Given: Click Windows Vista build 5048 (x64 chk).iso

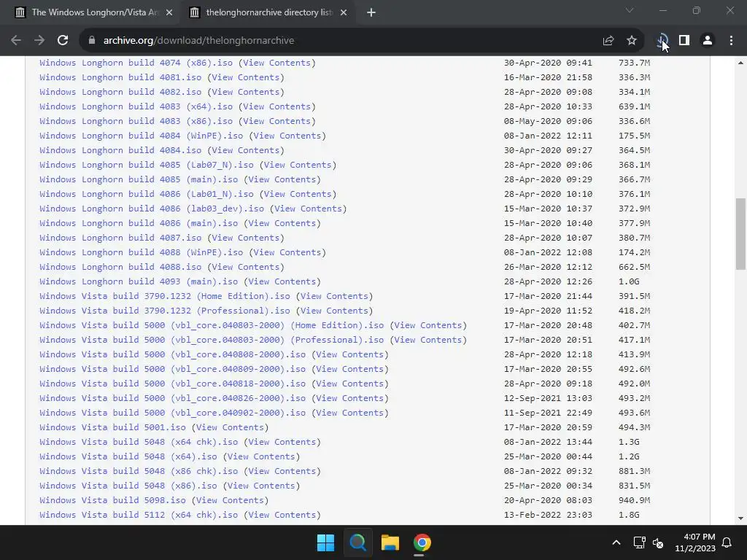Looking at the screenshot, I should pos(139,442).
